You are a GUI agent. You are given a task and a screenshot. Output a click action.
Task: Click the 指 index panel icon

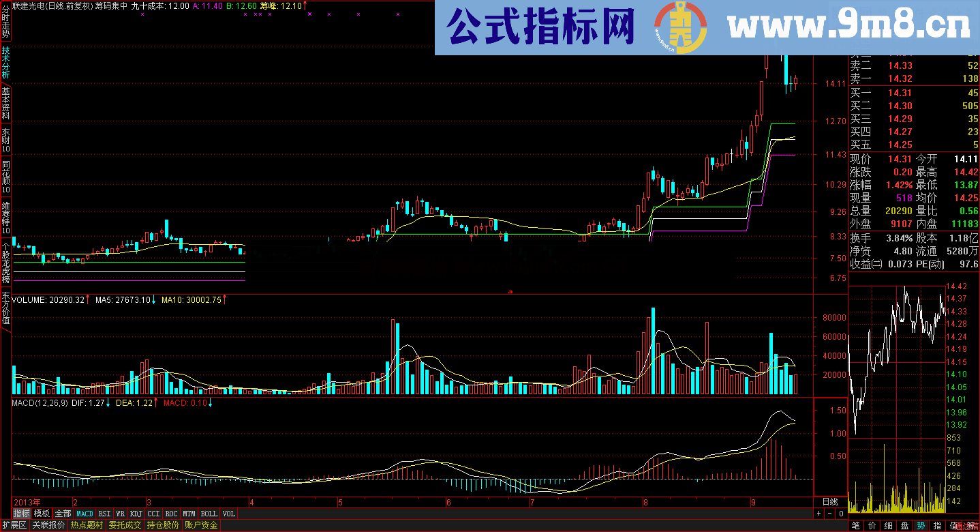(x=937, y=525)
